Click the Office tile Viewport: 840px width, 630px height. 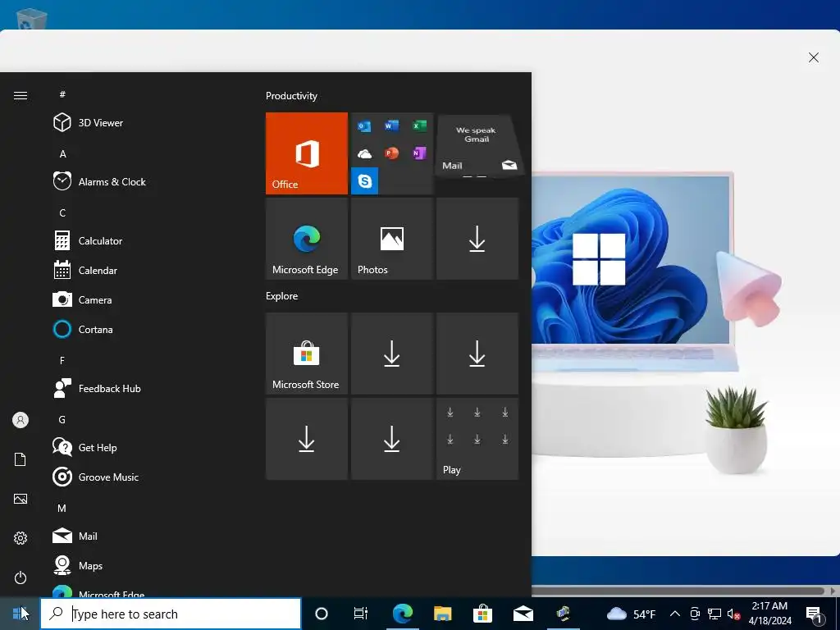[307, 153]
